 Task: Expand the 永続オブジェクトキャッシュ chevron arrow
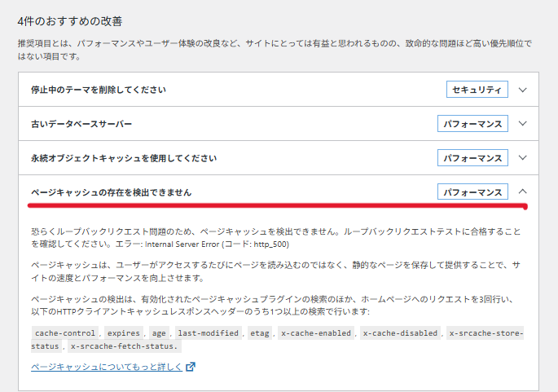pyautogui.click(x=523, y=158)
